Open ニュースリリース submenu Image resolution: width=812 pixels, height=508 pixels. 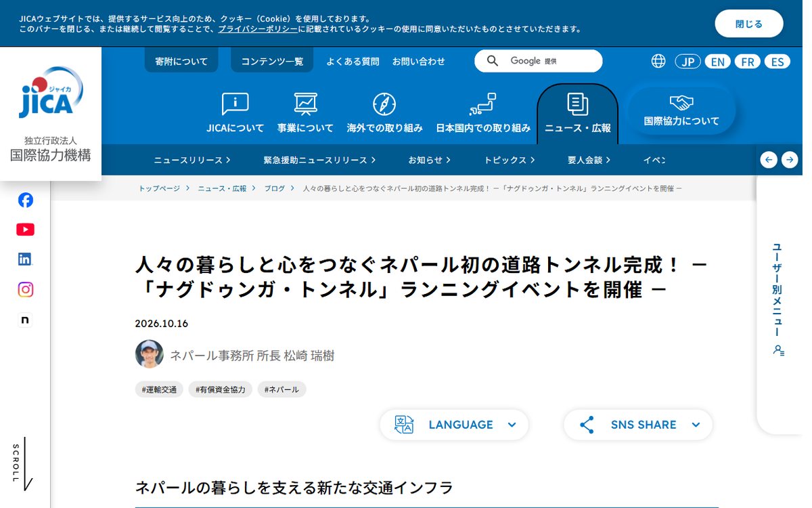(x=192, y=160)
